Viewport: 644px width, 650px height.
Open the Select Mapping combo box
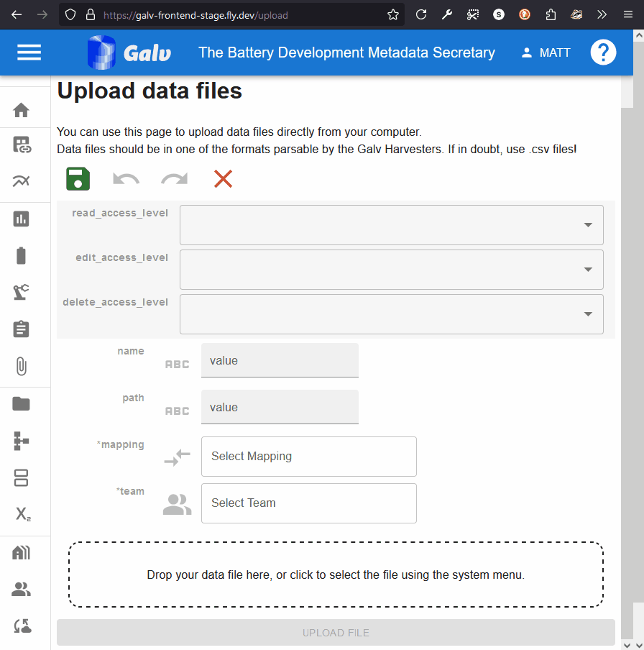pyautogui.click(x=308, y=457)
